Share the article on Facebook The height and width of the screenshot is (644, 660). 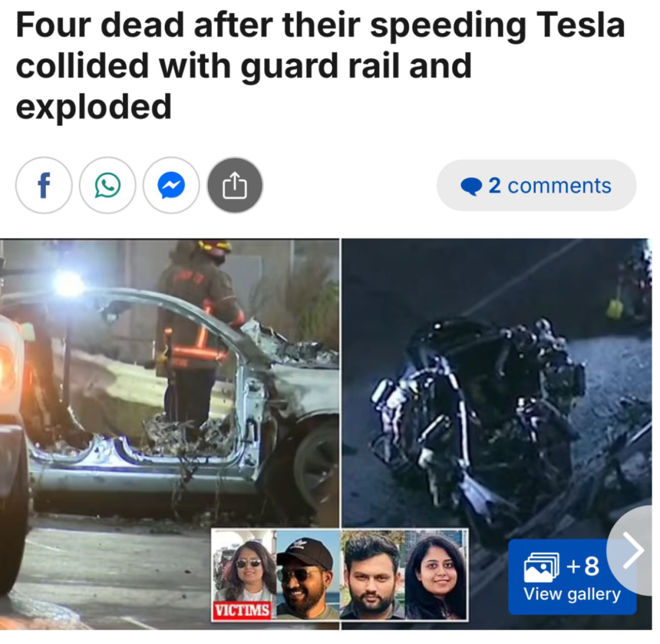[44, 185]
